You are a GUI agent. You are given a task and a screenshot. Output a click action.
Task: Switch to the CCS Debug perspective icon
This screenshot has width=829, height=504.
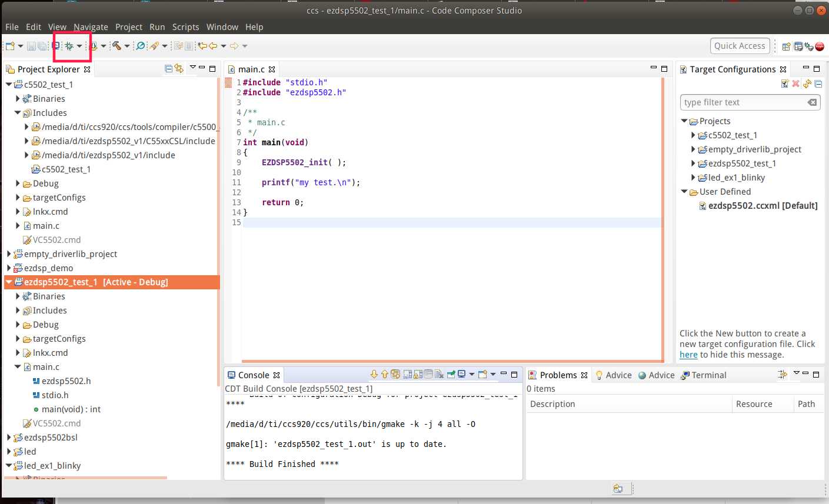(809, 46)
